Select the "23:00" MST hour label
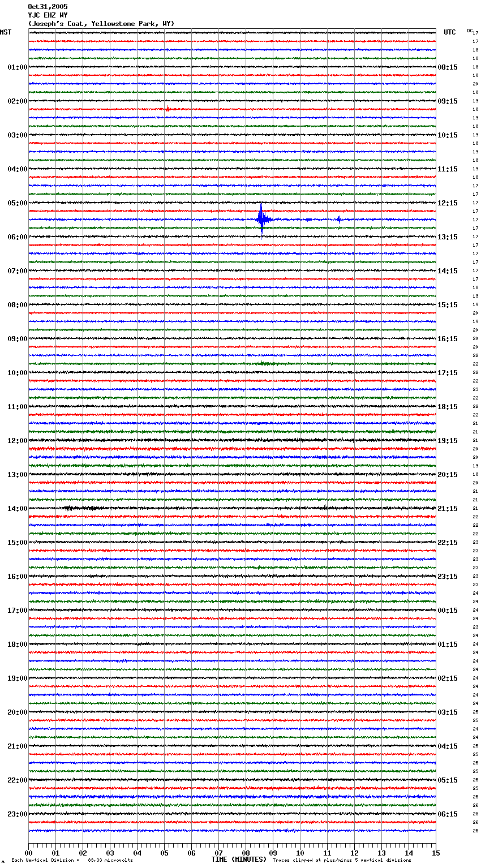The width and height of the screenshot is (481, 868). tap(18, 814)
